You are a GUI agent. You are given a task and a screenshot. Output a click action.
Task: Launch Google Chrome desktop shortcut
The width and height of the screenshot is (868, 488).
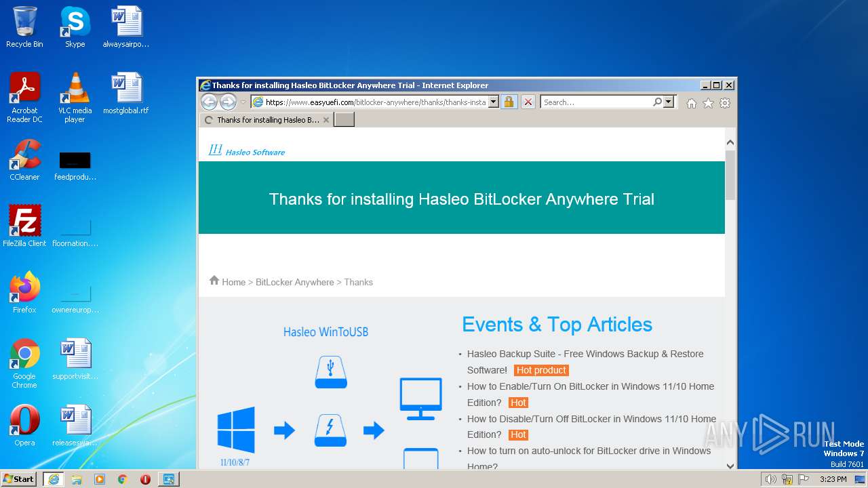click(x=24, y=363)
